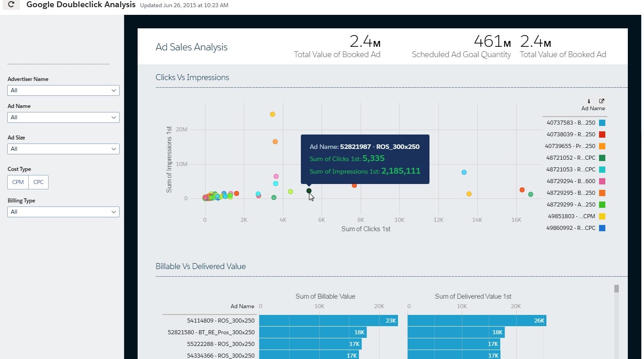Open the Ad Size dropdown
The height and width of the screenshot is (359, 644).
[x=63, y=149]
